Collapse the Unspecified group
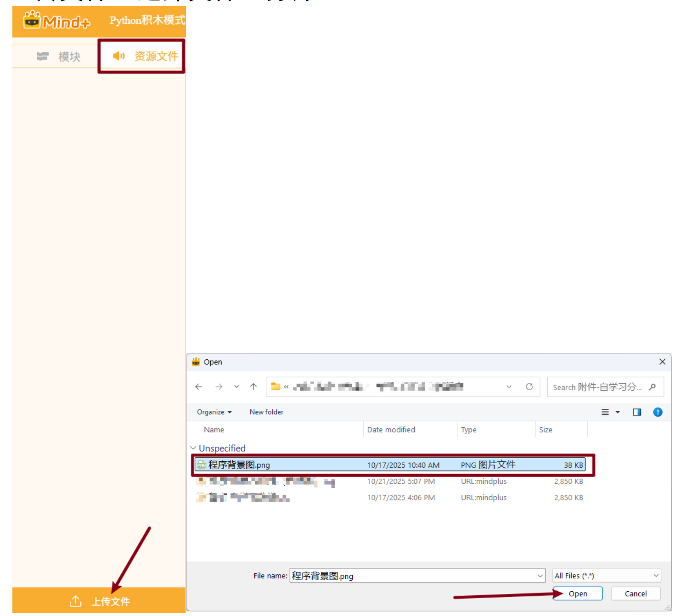 [193, 448]
